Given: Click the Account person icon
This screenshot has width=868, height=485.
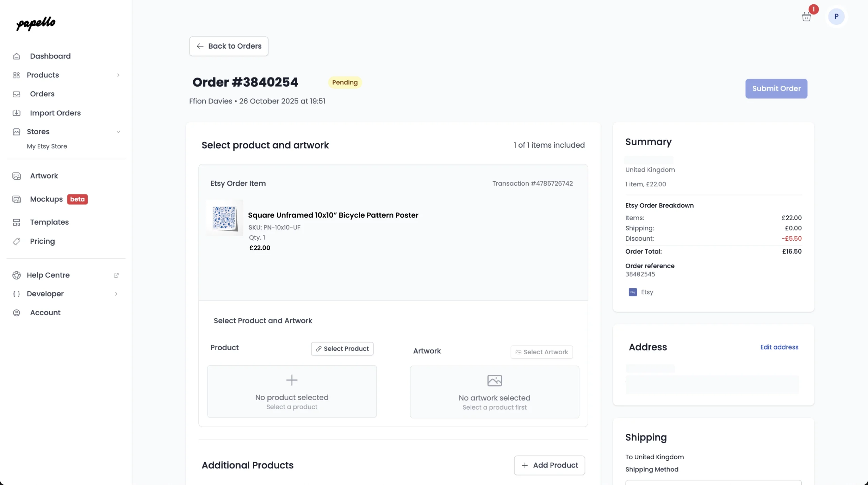Looking at the screenshot, I should pos(17,313).
